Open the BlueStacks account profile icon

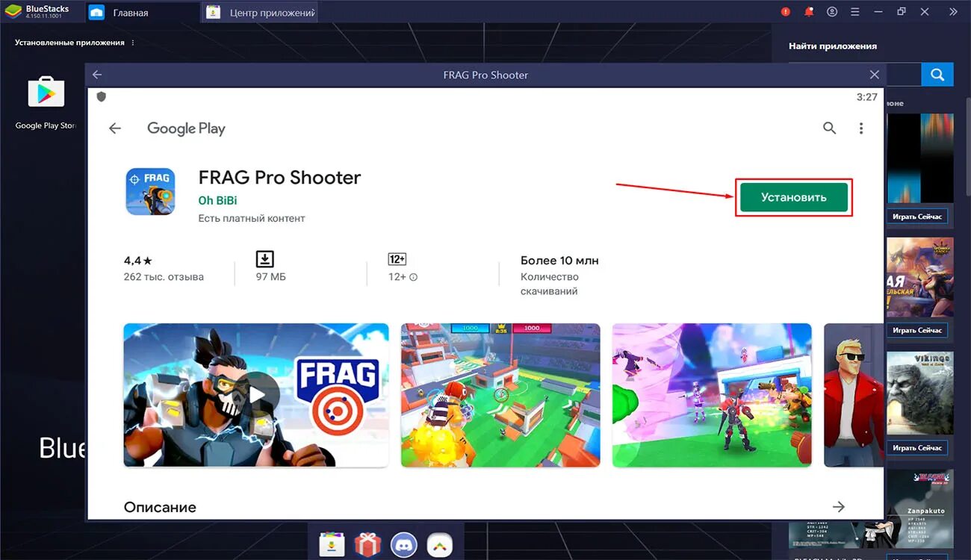[832, 12]
